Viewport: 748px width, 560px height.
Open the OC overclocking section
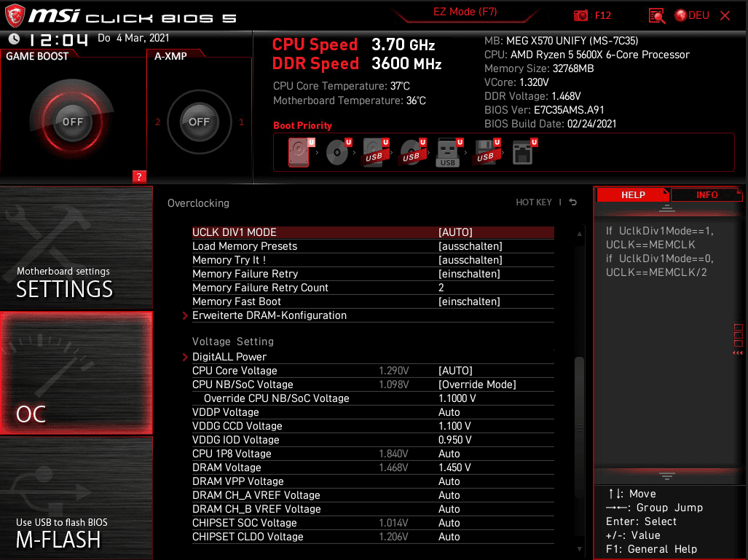[76, 373]
